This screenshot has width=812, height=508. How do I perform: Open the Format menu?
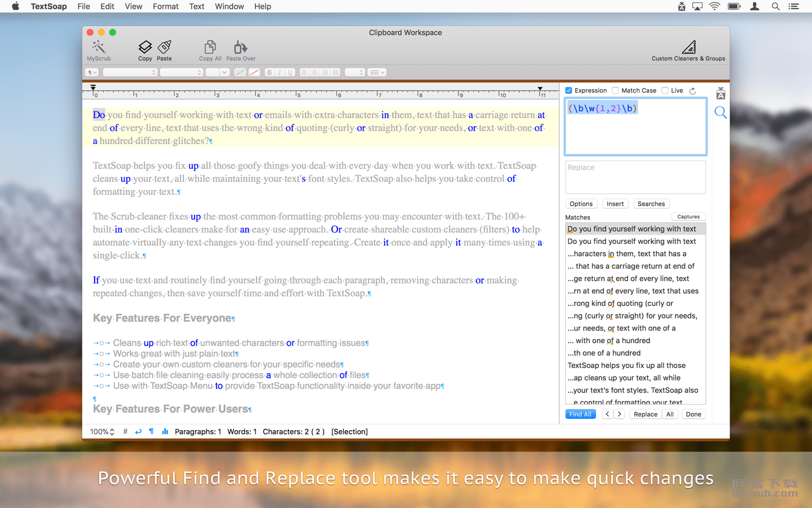click(x=166, y=6)
